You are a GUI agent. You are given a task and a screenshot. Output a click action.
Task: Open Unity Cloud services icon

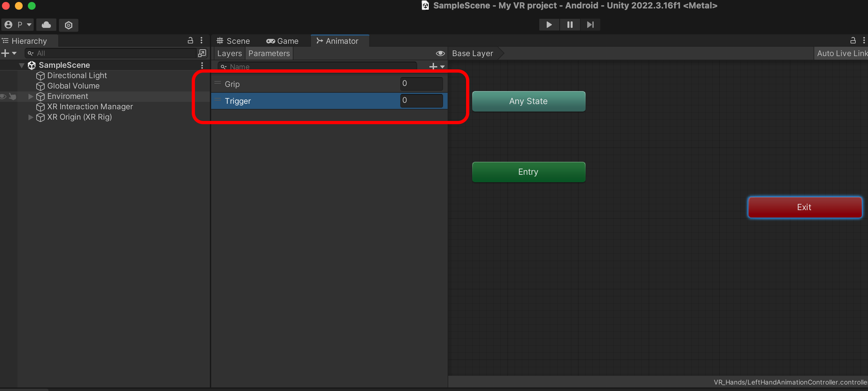point(46,25)
